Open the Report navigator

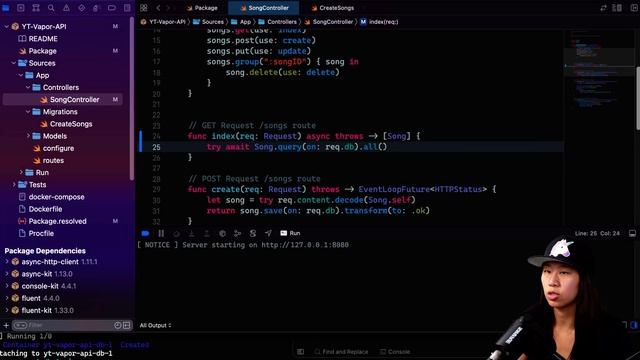[127, 8]
